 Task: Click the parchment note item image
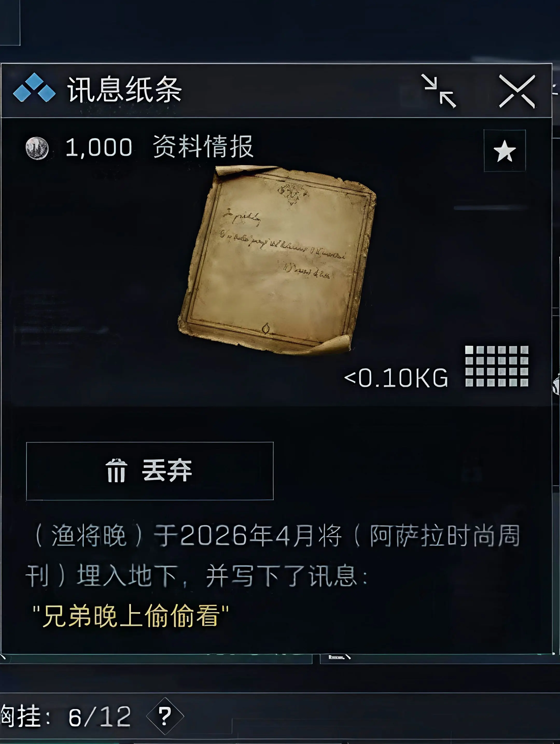tap(277, 260)
